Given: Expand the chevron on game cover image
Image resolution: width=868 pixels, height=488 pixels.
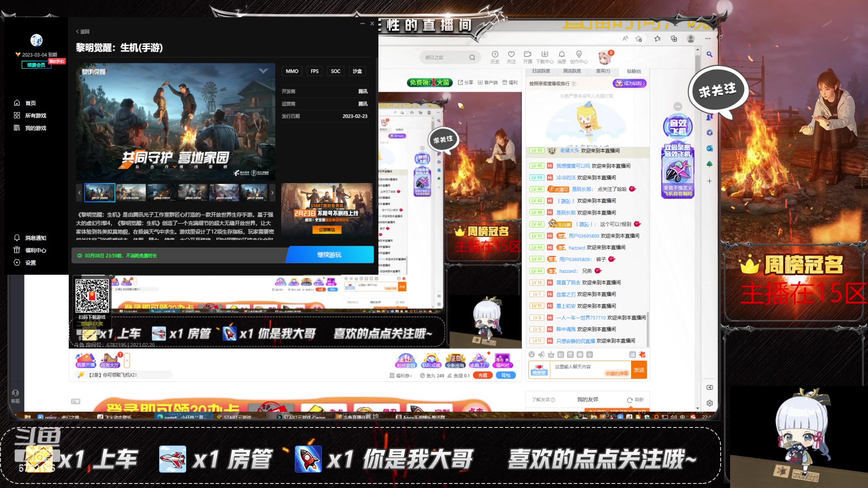Looking at the screenshot, I should click(x=263, y=71).
